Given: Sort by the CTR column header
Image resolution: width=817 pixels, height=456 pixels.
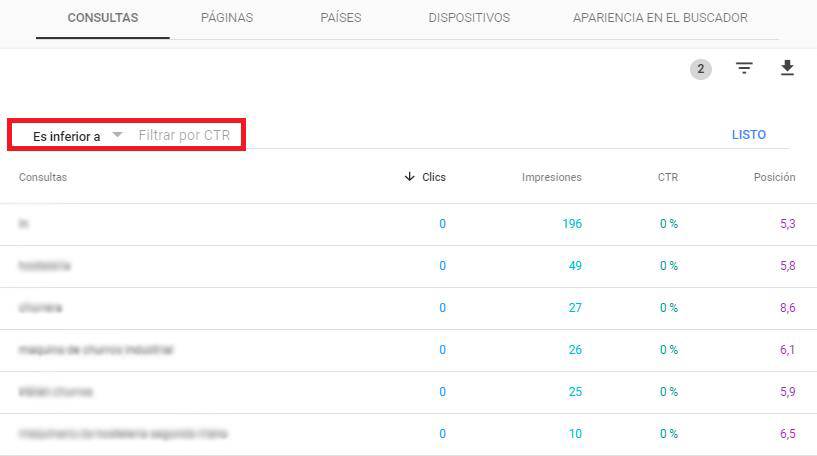Looking at the screenshot, I should click(667, 177).
